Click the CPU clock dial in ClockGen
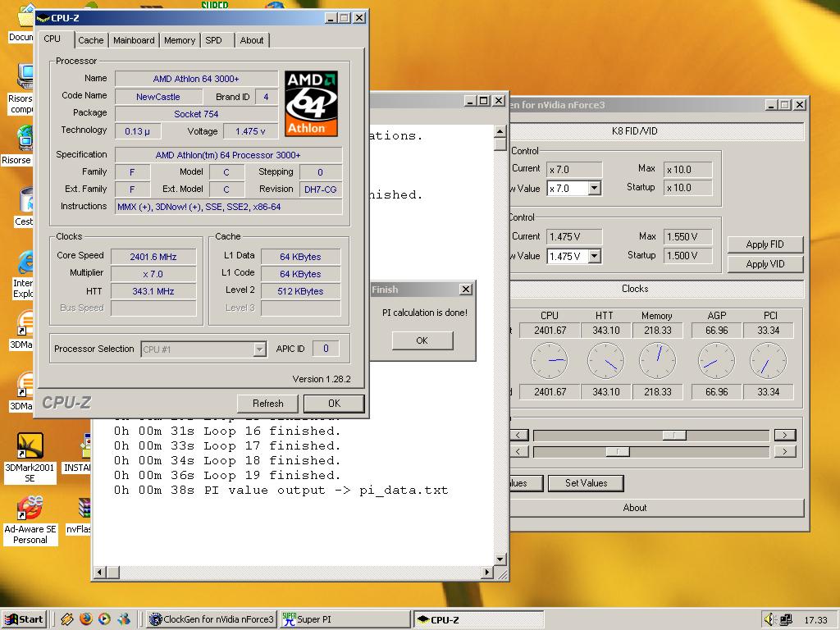The width and height of the screenshot is (840, 630). (x=549, y=361)
